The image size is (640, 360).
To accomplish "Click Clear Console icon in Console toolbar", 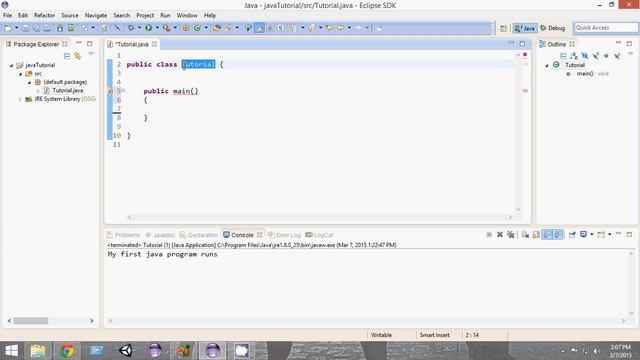I will point(525,235).
